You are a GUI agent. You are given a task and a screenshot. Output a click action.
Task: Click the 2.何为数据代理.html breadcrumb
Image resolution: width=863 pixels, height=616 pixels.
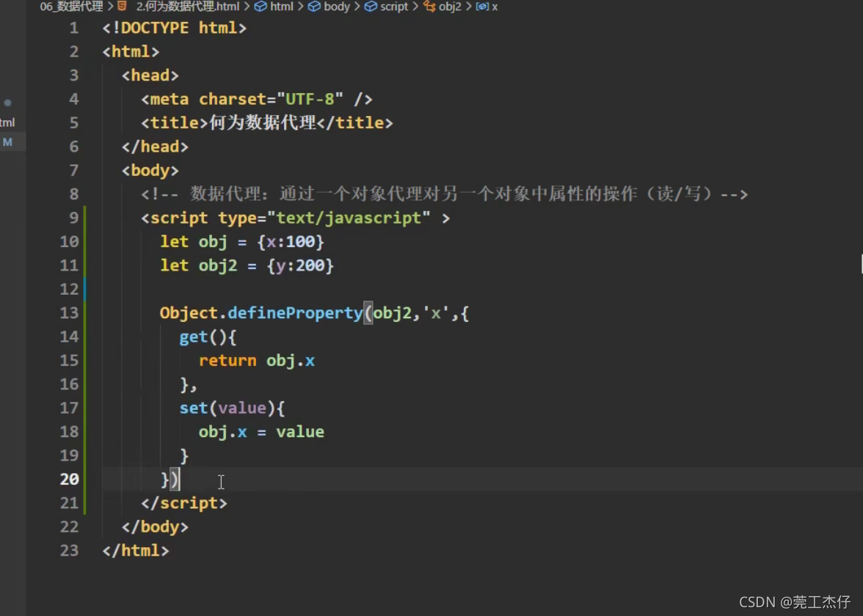tap(188, 7)
